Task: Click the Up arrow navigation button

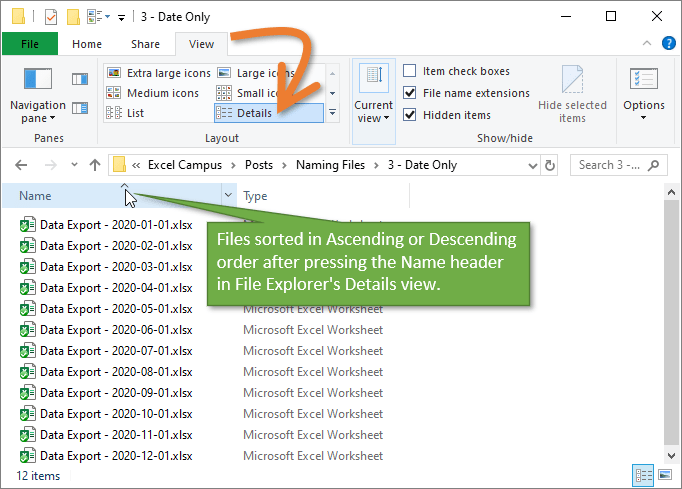Action: 95,165
